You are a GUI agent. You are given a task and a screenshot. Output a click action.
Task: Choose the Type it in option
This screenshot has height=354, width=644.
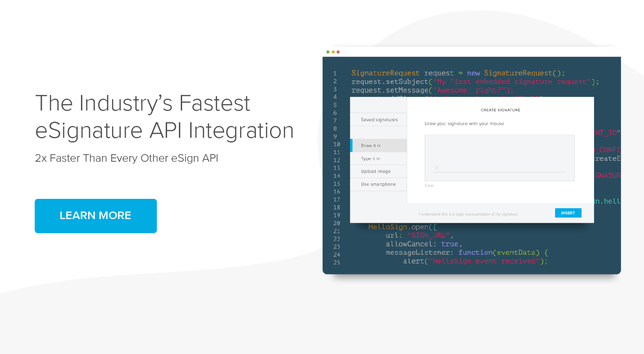pyautogui.click(x=379, y=158)
